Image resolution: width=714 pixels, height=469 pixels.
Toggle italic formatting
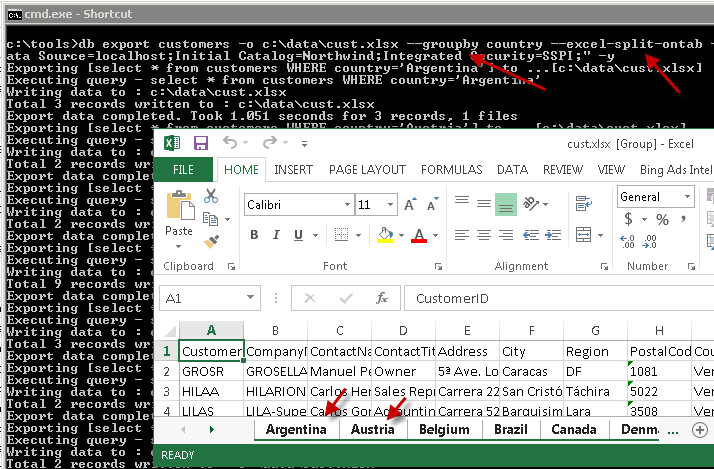click(276, 235)
